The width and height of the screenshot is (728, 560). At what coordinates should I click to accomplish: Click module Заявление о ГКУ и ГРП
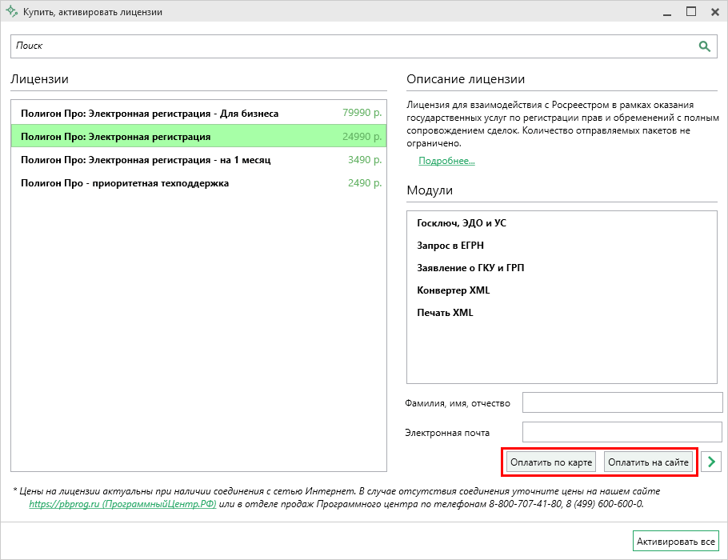pos(470,268)
